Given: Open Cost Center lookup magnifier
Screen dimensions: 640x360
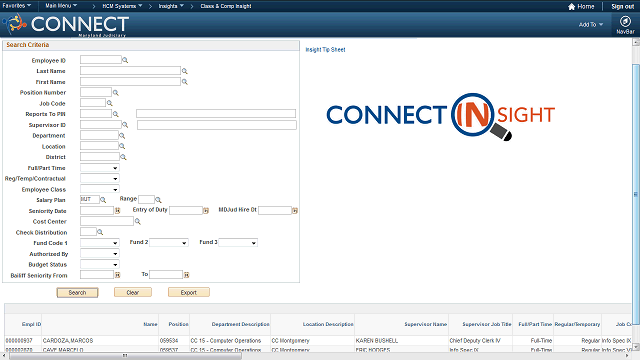Looking at the screenshot, I should pos(138,221).
